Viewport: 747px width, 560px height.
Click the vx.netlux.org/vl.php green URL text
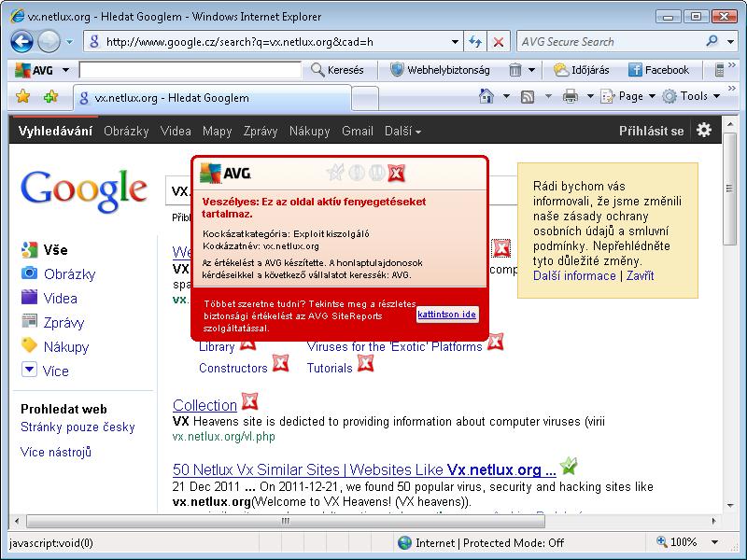point(223,437)
